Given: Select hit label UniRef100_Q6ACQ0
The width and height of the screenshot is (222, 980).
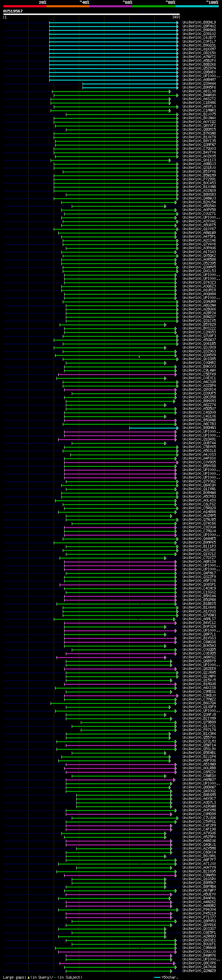Looking at the screenshot, I should (199, 485).
